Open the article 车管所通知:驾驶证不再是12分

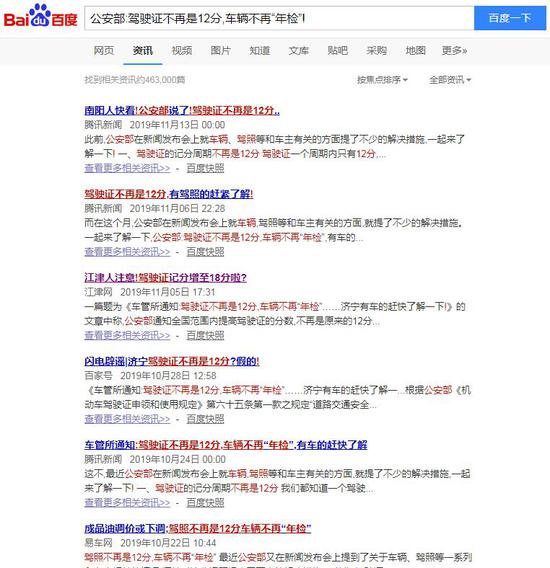pos(226,445)
